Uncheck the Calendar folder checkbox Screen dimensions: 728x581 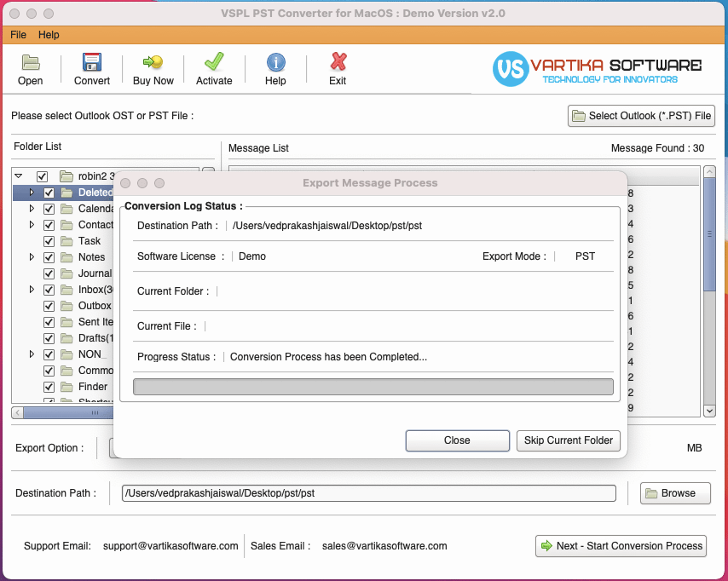[49, 210]
